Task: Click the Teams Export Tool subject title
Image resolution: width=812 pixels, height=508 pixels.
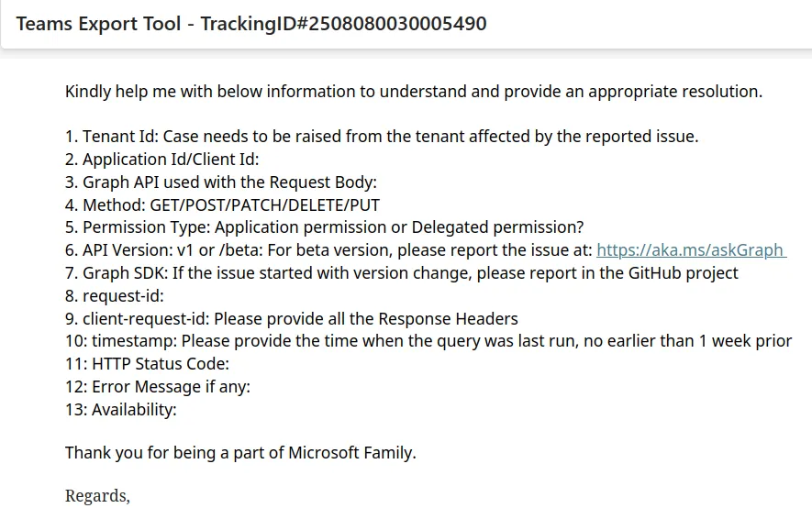Action: [x=98, y=24]
